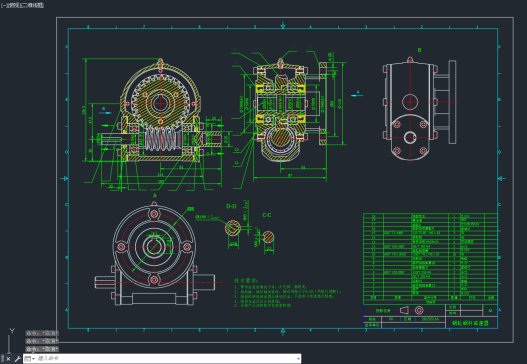The height and width of the screenshot is (364, 527).
Task: Open the viewport visual style control
Action: [x=32, y=5]
